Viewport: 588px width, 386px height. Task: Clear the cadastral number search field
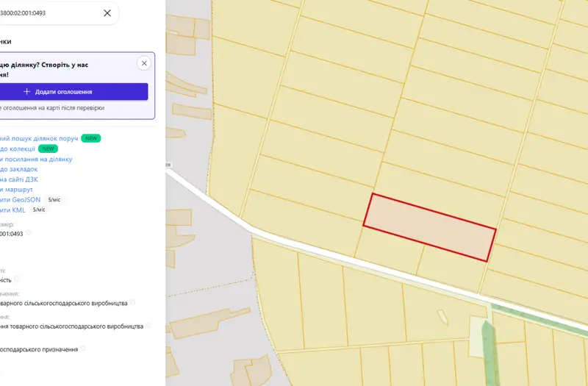pyautogui.click(x=107, y=13)
